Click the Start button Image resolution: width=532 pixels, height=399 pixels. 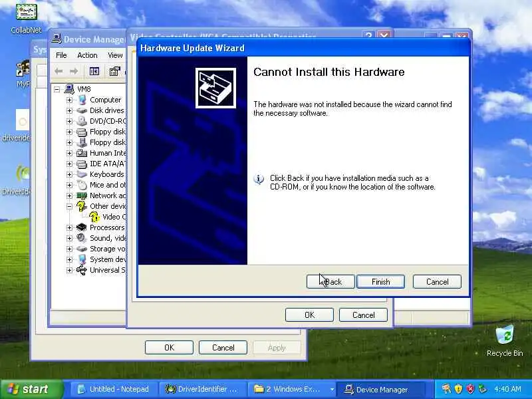31,389
